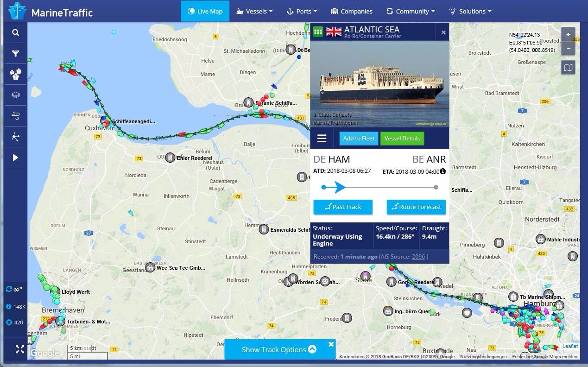Image resolution: width=588 pixels, height=367 pixels.
Task: Click the Add to Fleet button
Action: [x=359, y=139]
